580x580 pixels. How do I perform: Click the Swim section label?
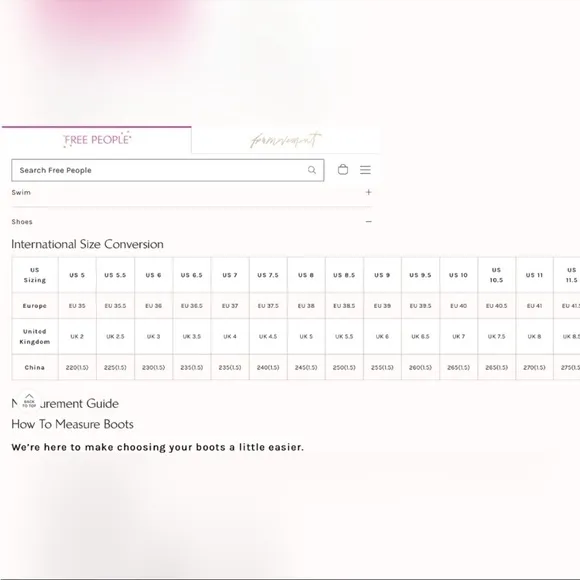point(21,192)
